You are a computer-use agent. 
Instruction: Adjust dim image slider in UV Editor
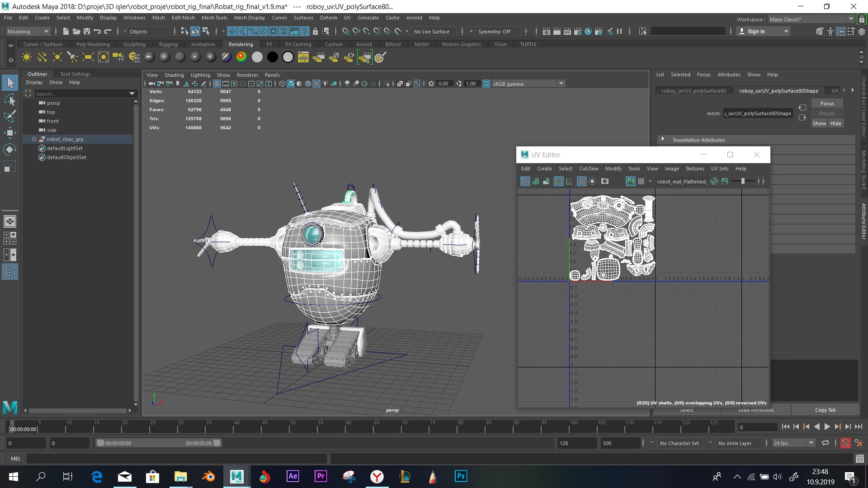coord(743,181)
